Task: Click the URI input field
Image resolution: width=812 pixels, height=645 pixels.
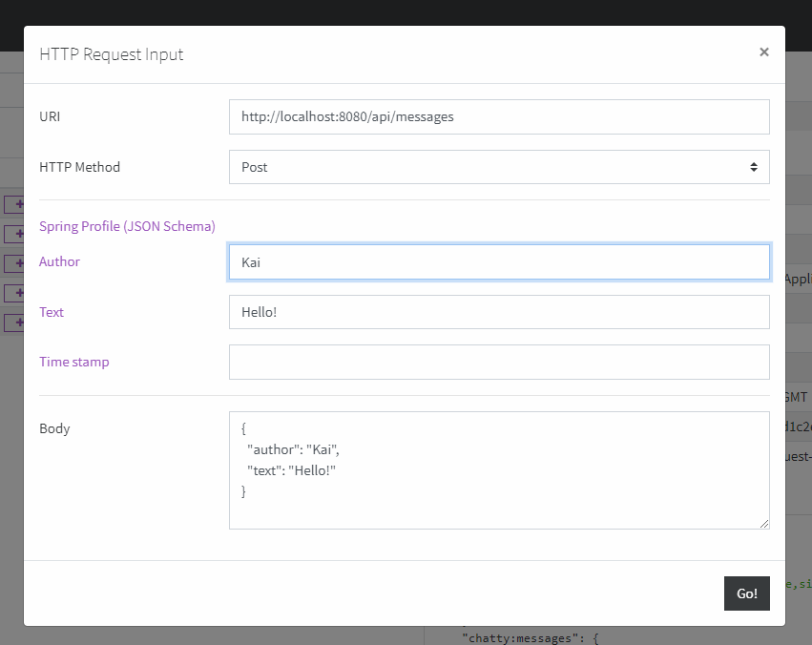Action: (x=498, y=117)
